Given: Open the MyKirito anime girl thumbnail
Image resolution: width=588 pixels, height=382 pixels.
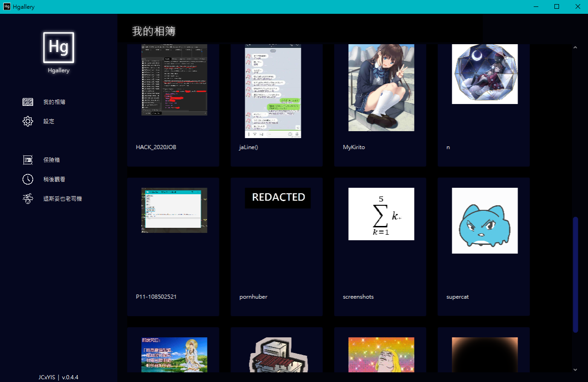Looking at the screenshot, I should [381, 87].
